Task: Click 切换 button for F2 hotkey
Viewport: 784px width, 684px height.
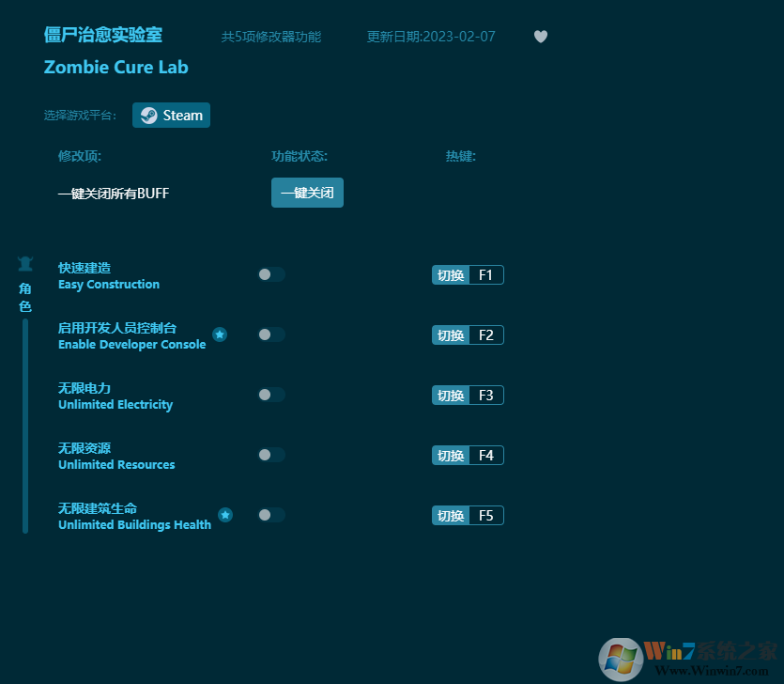Action: coord(451,335)
